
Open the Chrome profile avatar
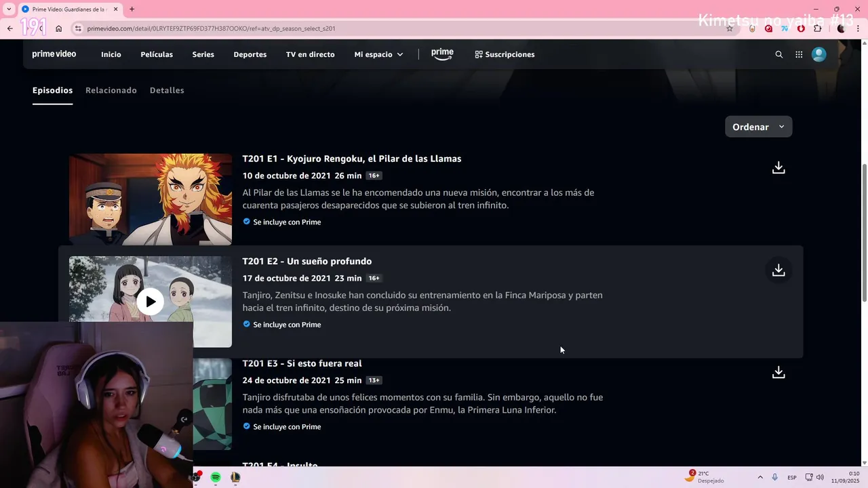(842, 28)
